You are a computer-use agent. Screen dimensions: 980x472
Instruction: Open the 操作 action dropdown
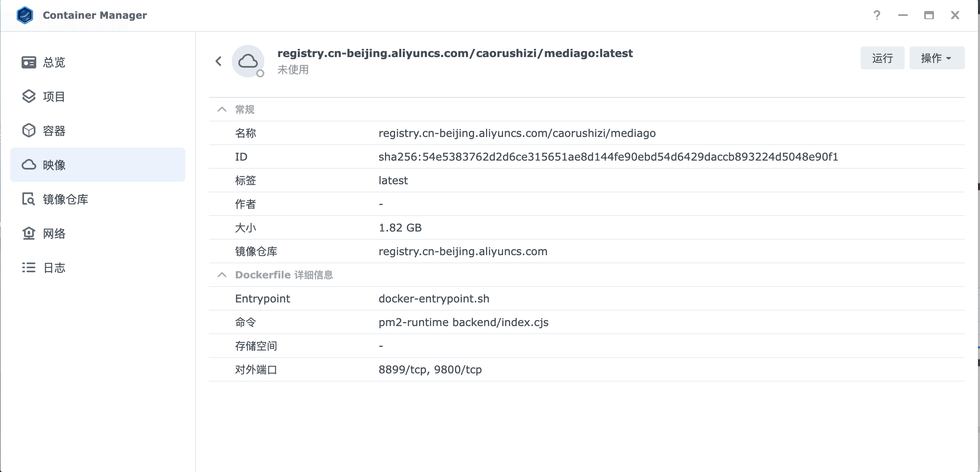coord(936,58)
